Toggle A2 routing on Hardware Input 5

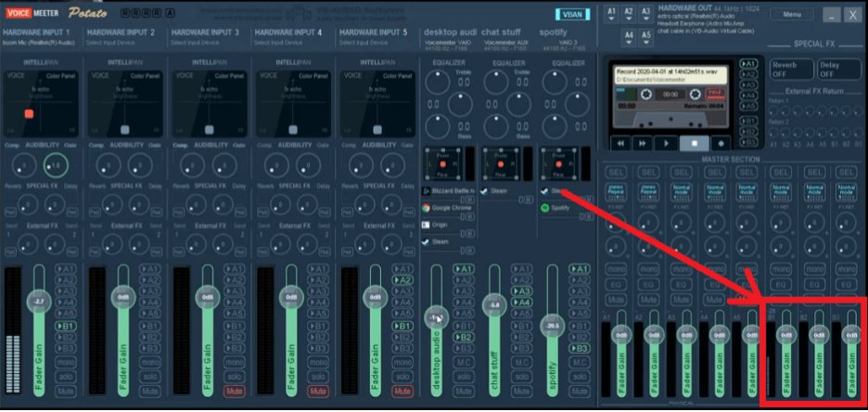[402, 280]
